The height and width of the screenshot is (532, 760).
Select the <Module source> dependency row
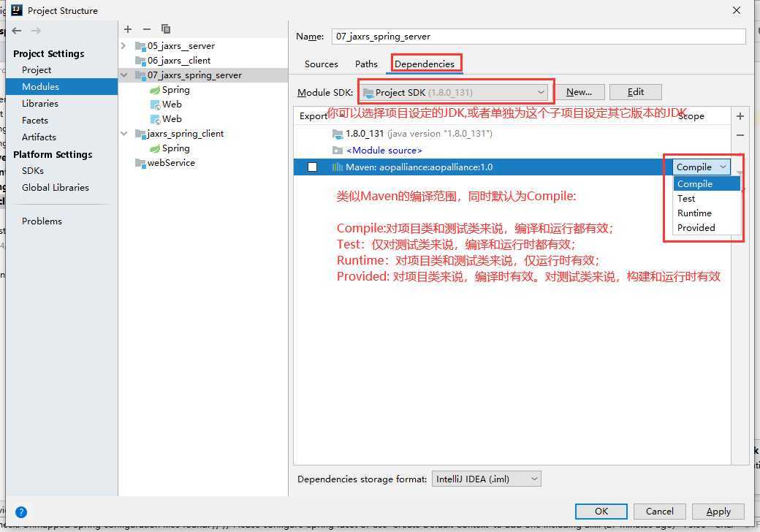click(512, 151)
